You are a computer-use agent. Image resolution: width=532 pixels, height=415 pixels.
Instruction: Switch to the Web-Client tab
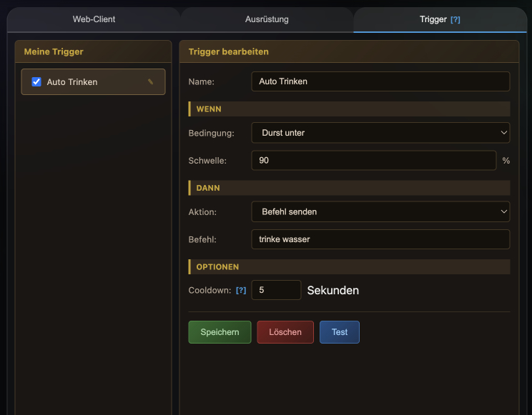[x=94, y=19]
